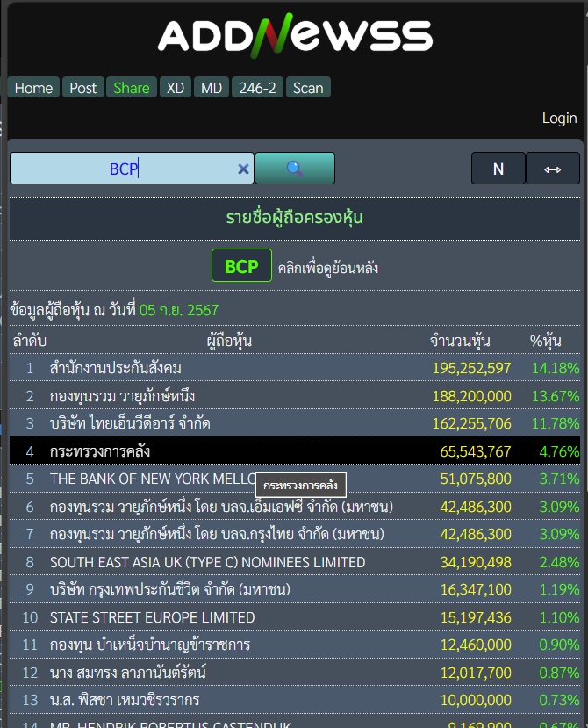This screenshot has width=588, height=728.
Task: Open the 246-2 tab
Action: (x=257, y=88)
